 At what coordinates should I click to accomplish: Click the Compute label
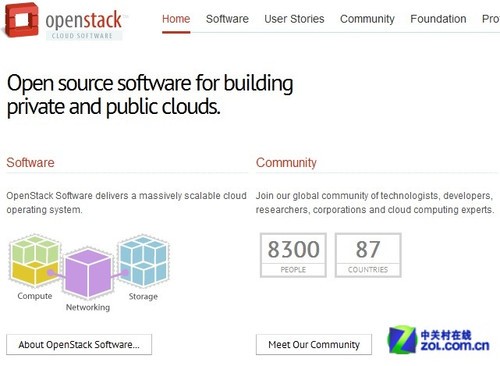(35, 296)
